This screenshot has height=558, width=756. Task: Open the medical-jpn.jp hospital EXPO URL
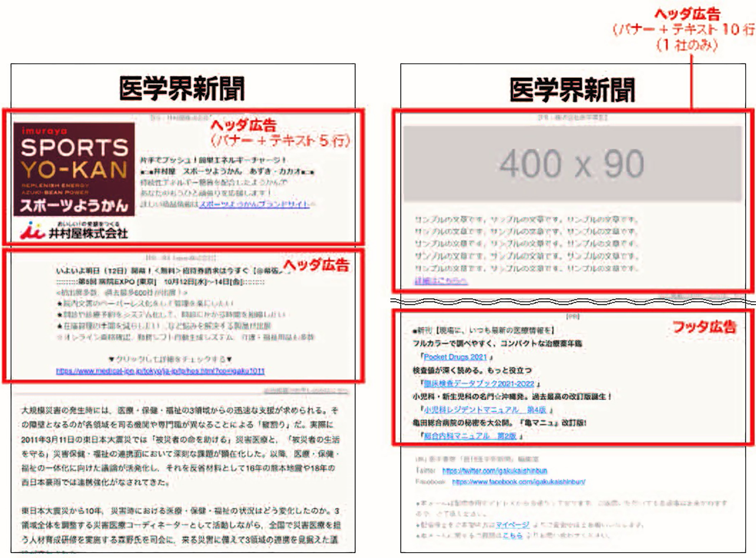tap(160, 371)
